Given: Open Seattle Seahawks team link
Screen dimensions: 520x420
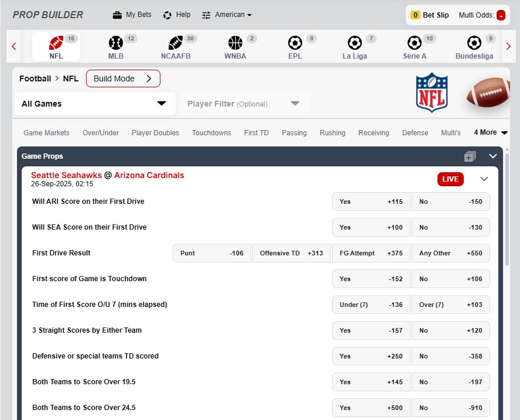Looking at the screenshot, I should [66, 175].
